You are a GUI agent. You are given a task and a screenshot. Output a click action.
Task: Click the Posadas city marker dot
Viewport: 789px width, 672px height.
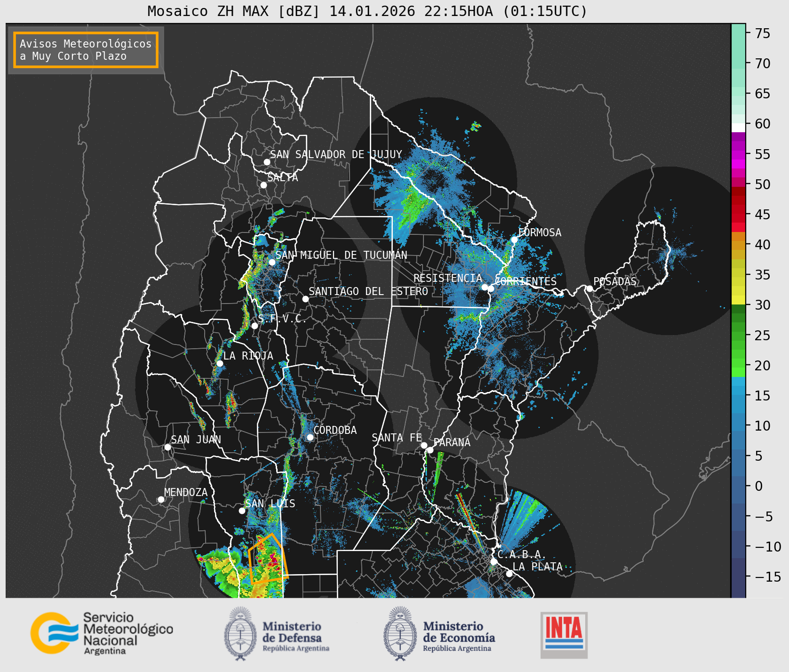point(590,288)
